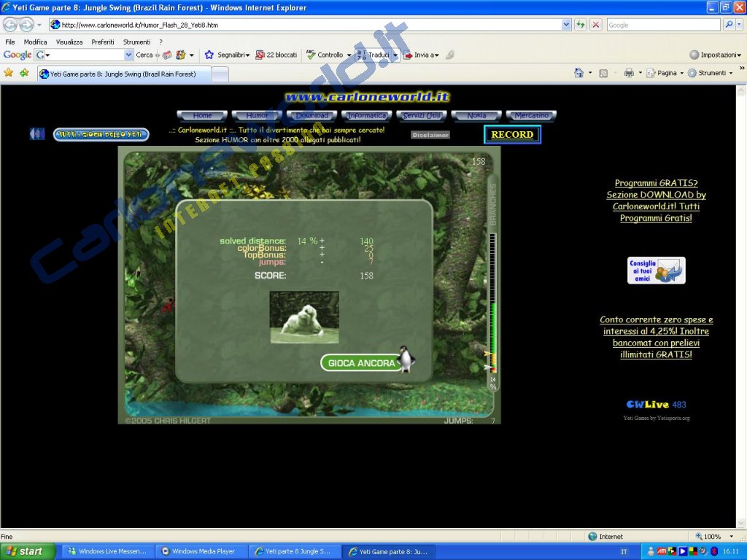Screen dimensions: 747x560
Task: Click the Print icon
Action: pos(629,73)
